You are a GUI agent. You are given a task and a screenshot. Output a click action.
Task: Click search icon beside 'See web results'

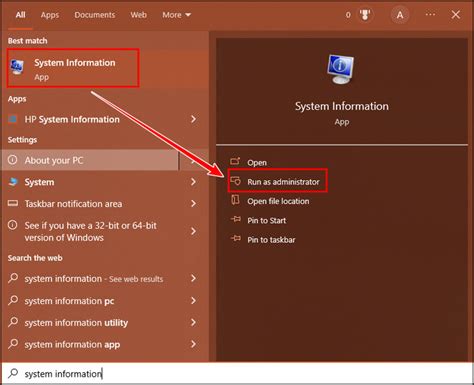[x=13, y=278]
